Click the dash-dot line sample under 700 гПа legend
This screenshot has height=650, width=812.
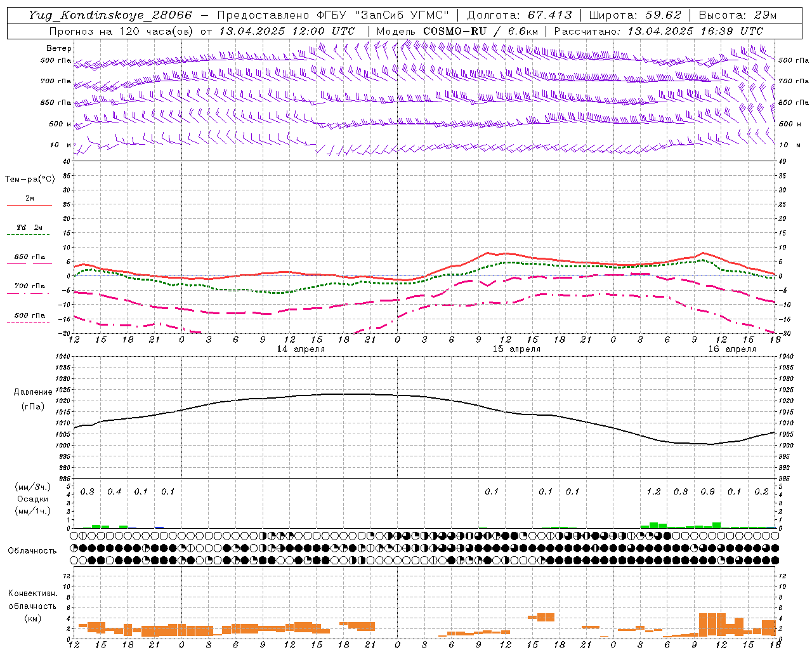click(x=28, y=293)
